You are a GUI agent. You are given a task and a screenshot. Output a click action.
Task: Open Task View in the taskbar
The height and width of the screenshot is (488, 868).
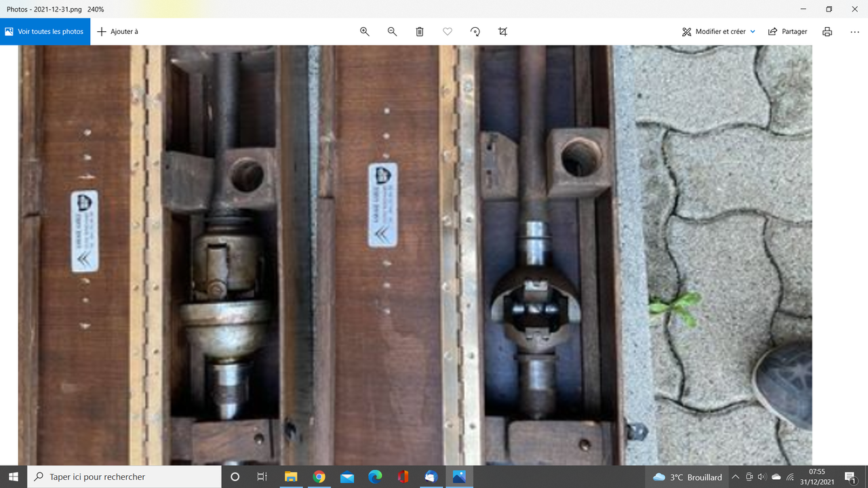[x=262, y=477]
